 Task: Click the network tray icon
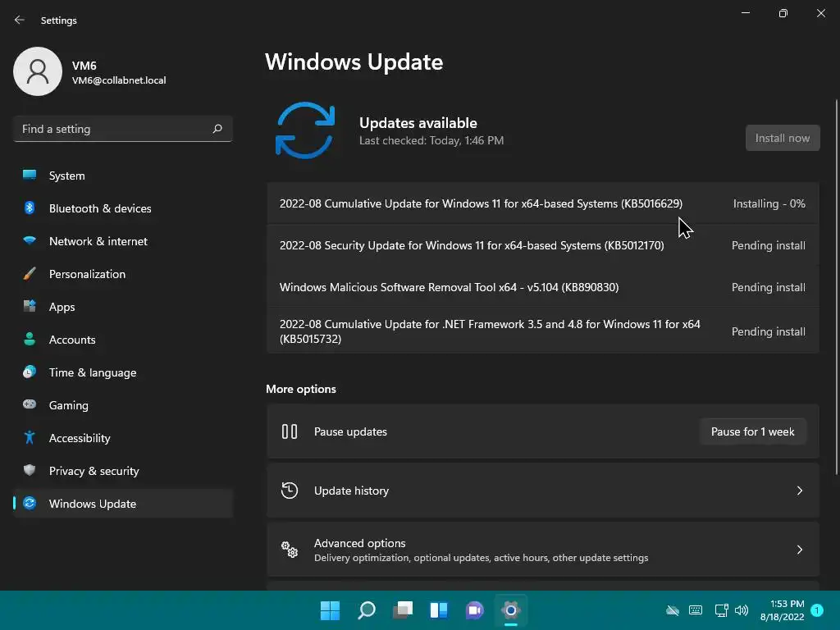pyautogui.click(x=721, y=610)
